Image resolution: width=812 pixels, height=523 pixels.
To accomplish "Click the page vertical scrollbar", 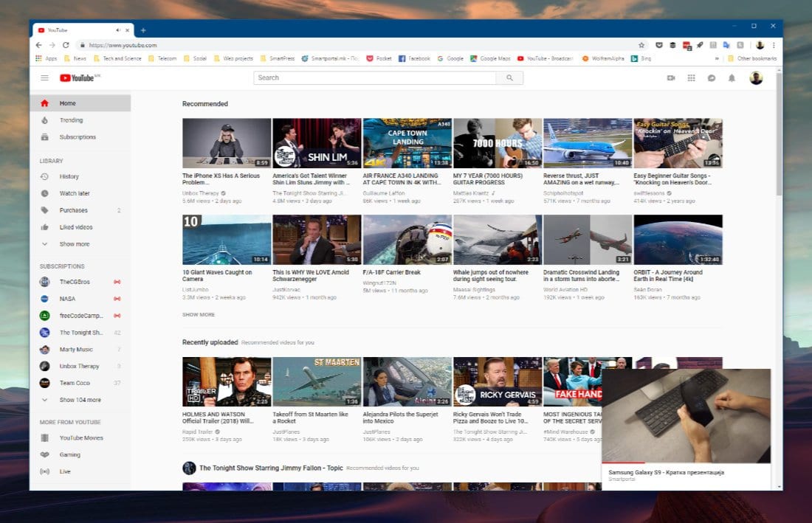I will (780, 134).
